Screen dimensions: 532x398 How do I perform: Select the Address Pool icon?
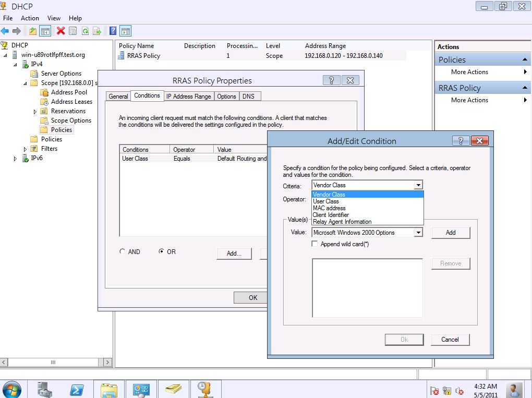[44, 92]
